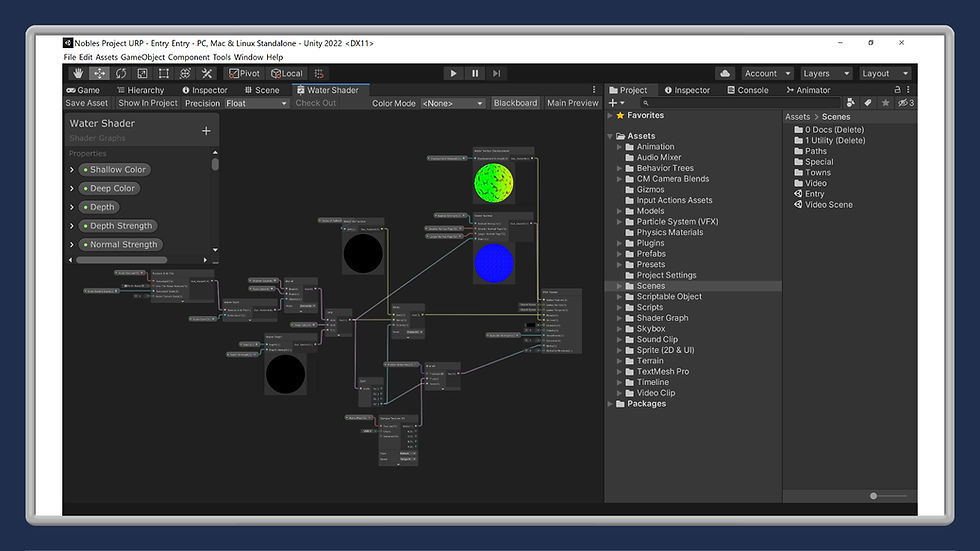Viewport: 980px width, 551px height.
Task: Click Save Asset button
Action: (x=87, y=103)
